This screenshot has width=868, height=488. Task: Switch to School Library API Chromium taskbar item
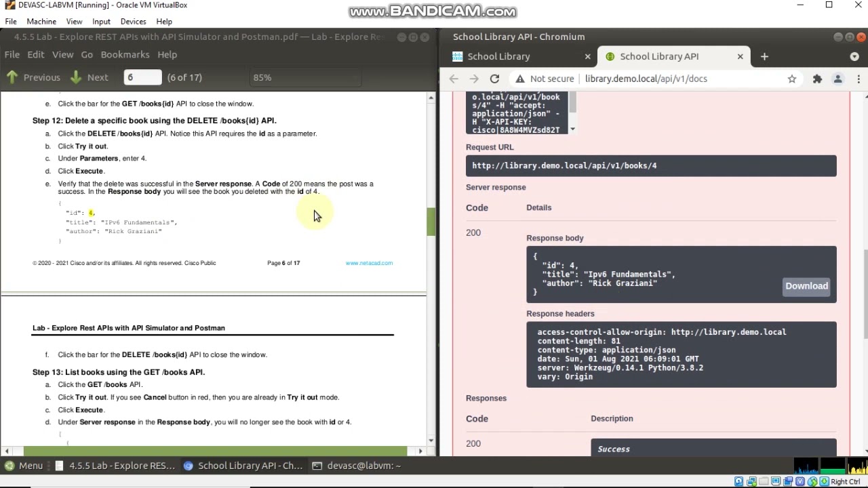(x=243, y=466)
